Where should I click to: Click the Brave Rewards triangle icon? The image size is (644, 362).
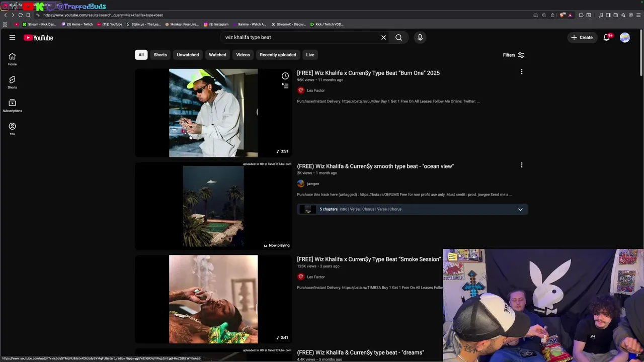click(570, 15)
